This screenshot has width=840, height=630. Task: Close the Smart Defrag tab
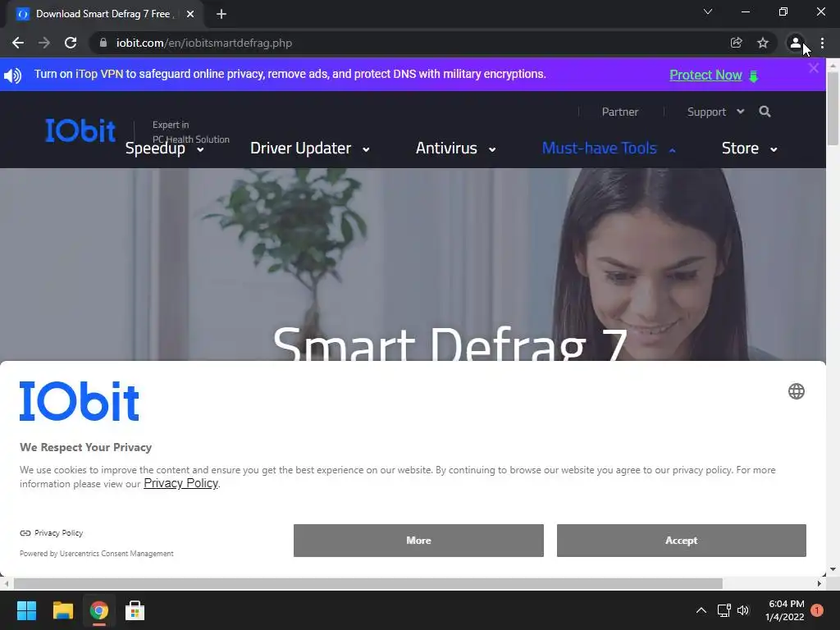tap(190, 15)
